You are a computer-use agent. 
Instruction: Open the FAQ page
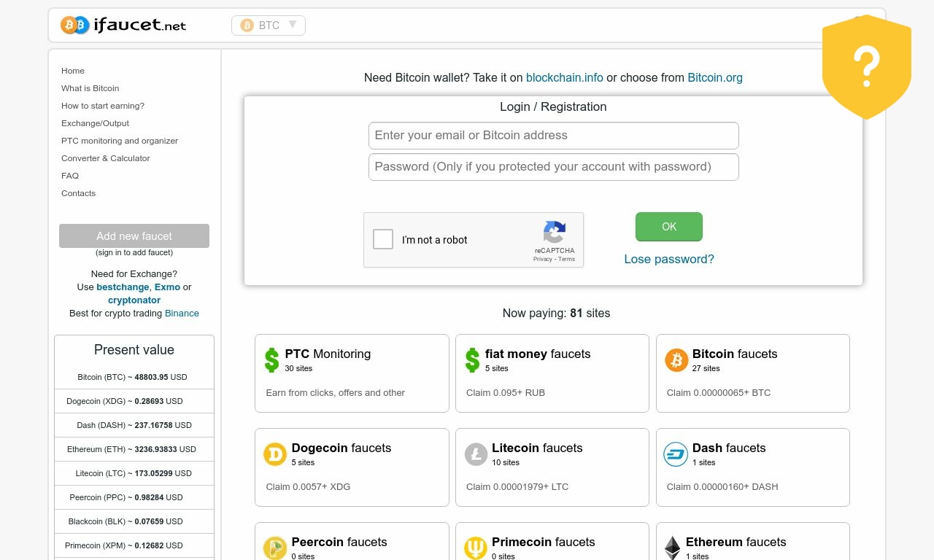pyautogui.click(x=70, y=176)
